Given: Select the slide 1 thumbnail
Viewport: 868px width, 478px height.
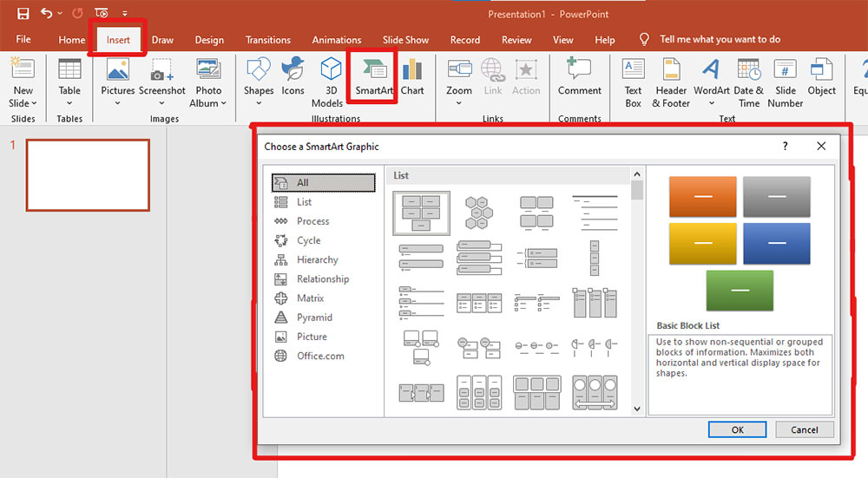Looking at the screenshot, I should click(88, 174).
